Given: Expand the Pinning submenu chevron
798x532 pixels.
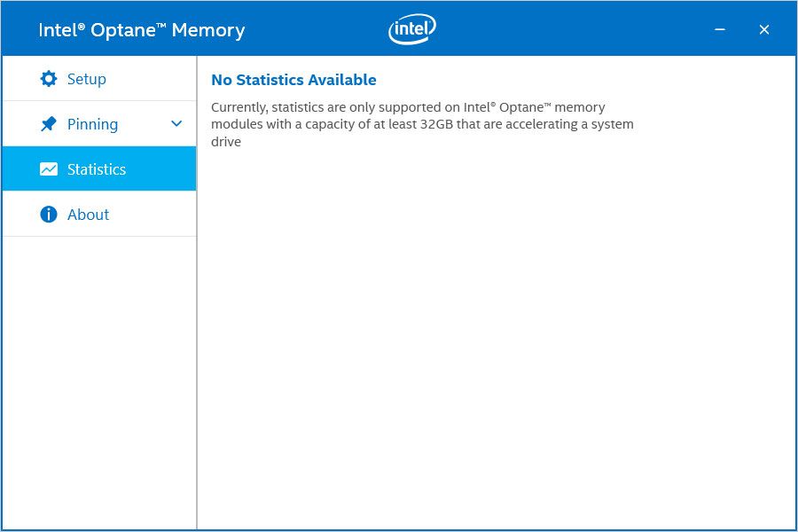Looking at the screenshot, I should click(x=176, y=124).
